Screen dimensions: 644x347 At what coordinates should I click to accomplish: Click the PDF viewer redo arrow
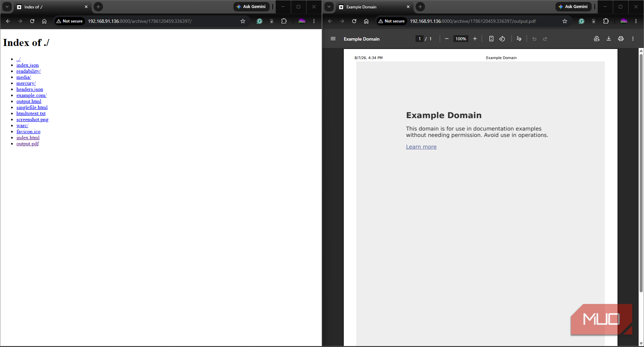(545, 39)
